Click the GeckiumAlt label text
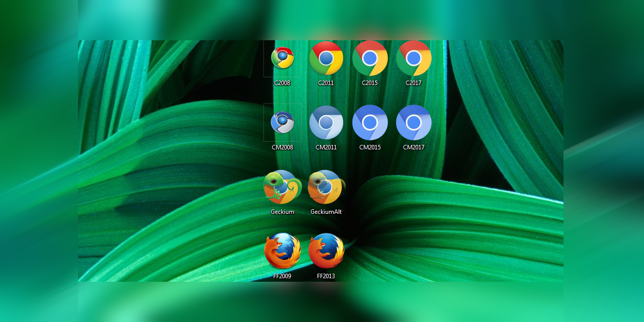Image resolution: width=644 pixels, height=322 pixels. [326, 211]
